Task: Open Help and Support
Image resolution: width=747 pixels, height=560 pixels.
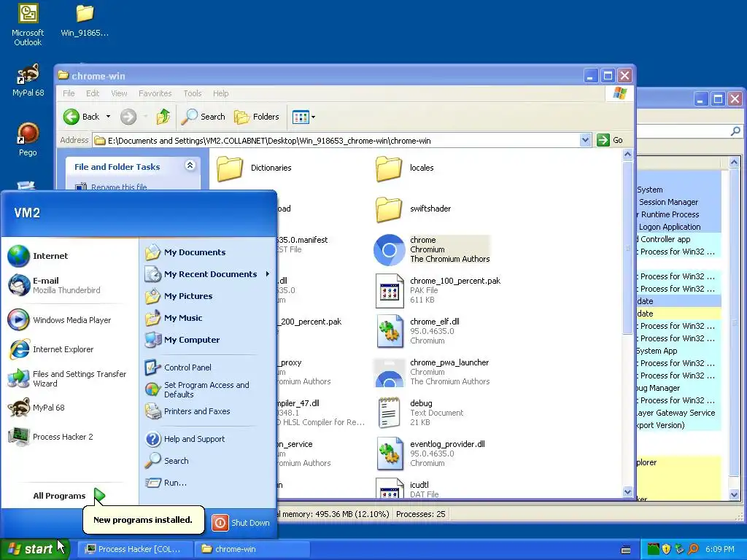Action: tap(185, 439)
